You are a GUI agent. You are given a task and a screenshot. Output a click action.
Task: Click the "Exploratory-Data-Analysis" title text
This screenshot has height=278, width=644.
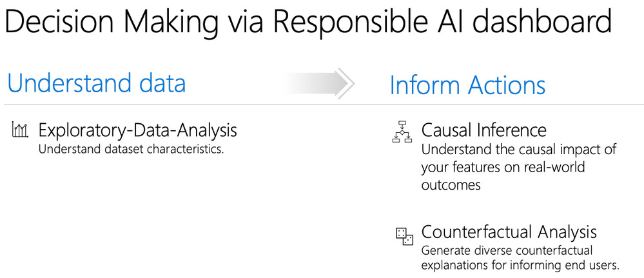tap(137, 130)
